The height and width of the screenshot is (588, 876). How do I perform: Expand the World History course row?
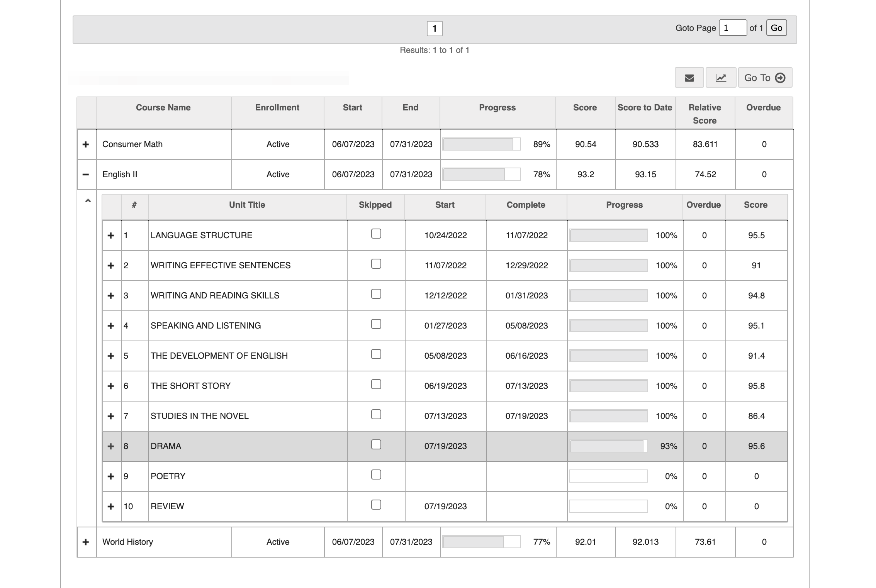pos(86,542)
